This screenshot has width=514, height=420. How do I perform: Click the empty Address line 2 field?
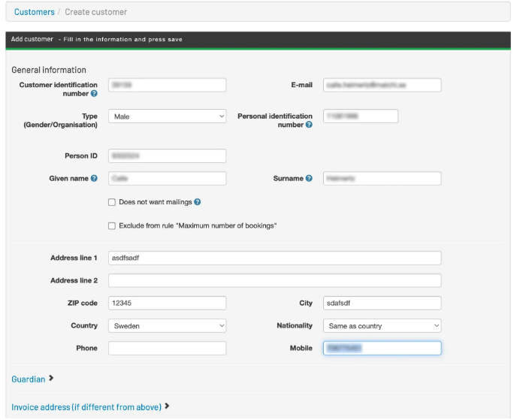(x=274, y=281)
